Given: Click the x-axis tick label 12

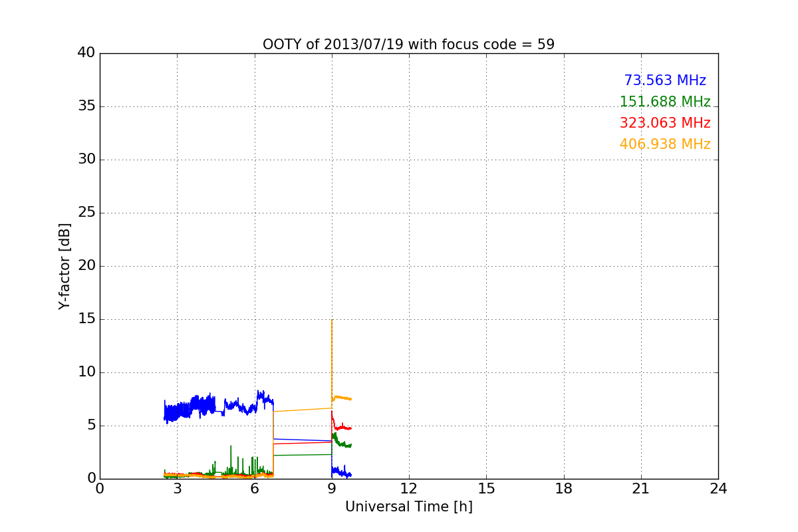Looking at the screenshot, I should click(409, 489).
